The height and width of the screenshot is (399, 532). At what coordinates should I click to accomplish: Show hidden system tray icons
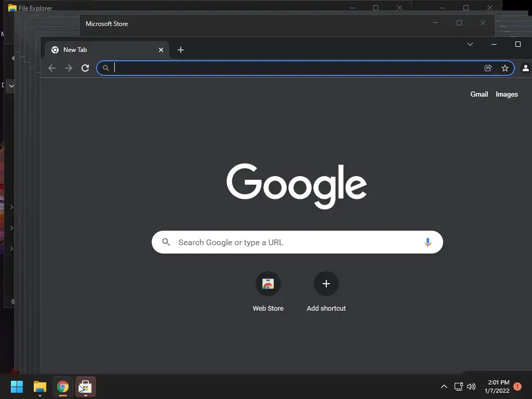tap(444, 387)
